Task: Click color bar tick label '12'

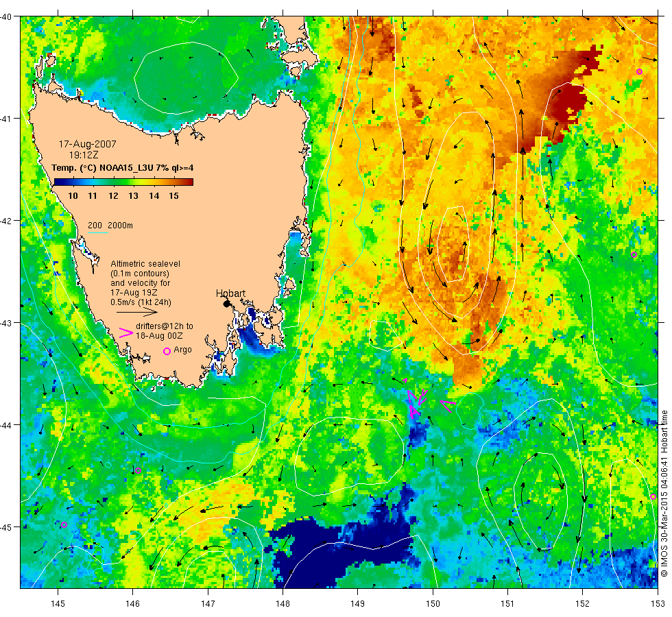Action: 113,196
